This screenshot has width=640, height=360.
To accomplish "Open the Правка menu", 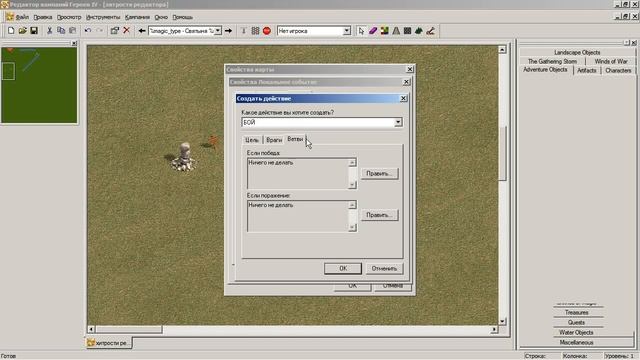I will (43, 17).
